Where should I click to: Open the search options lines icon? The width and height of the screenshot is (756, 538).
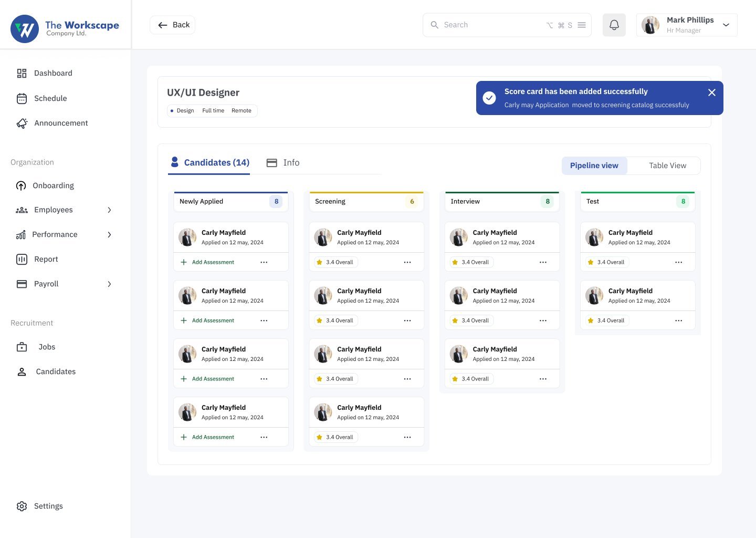coord(582,25)
